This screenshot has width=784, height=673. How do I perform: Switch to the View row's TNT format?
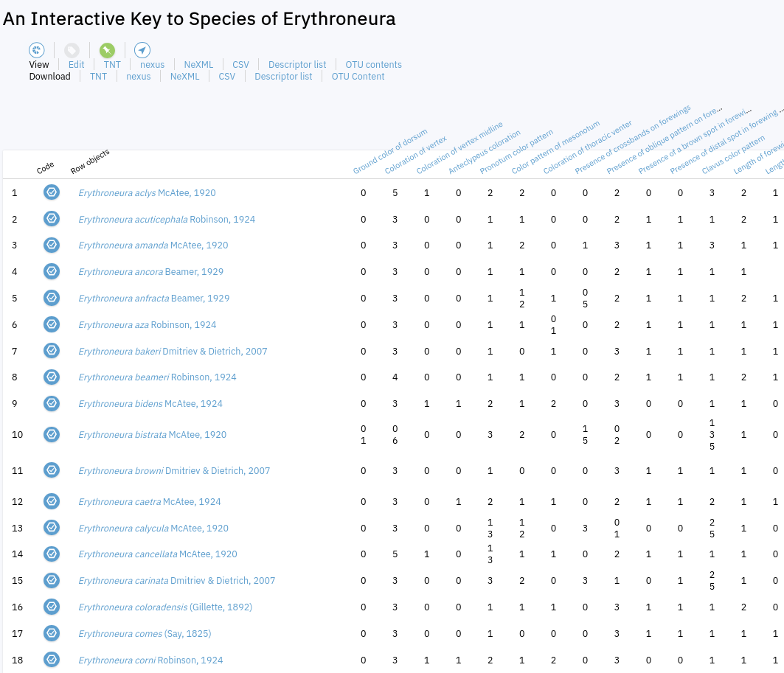pos(112,65)
